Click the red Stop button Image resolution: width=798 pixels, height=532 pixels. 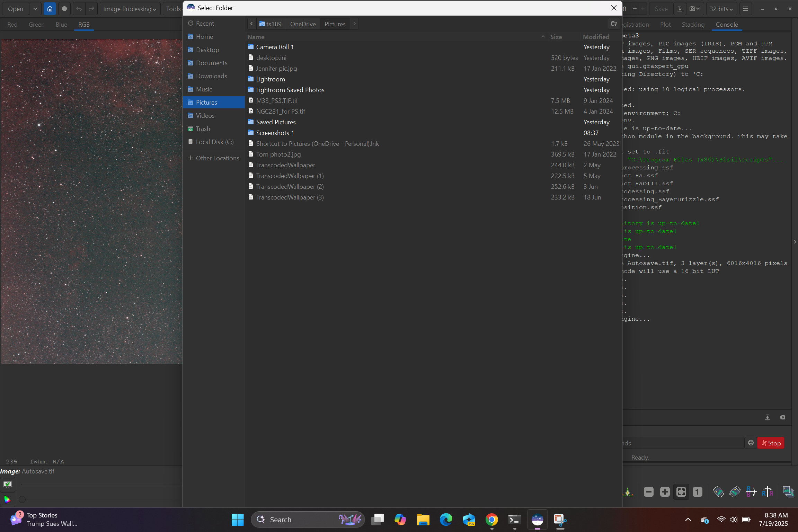(771, 443)
